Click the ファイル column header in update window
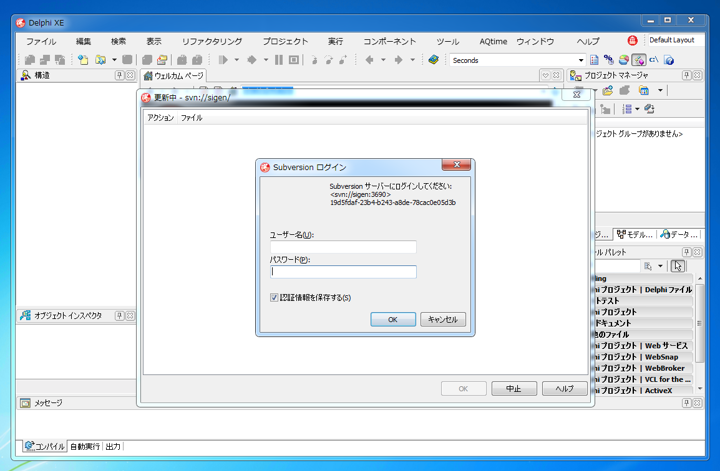720x471 pixels. 191,118
